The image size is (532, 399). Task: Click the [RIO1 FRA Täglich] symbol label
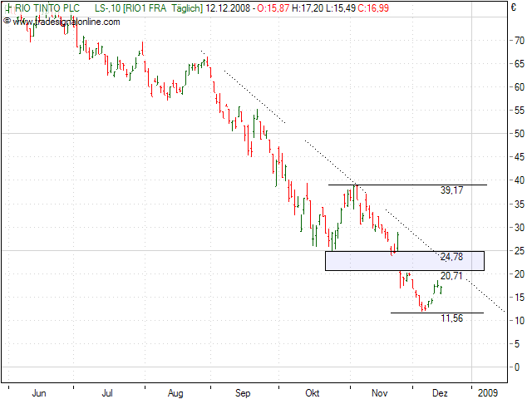coord(163,8)
